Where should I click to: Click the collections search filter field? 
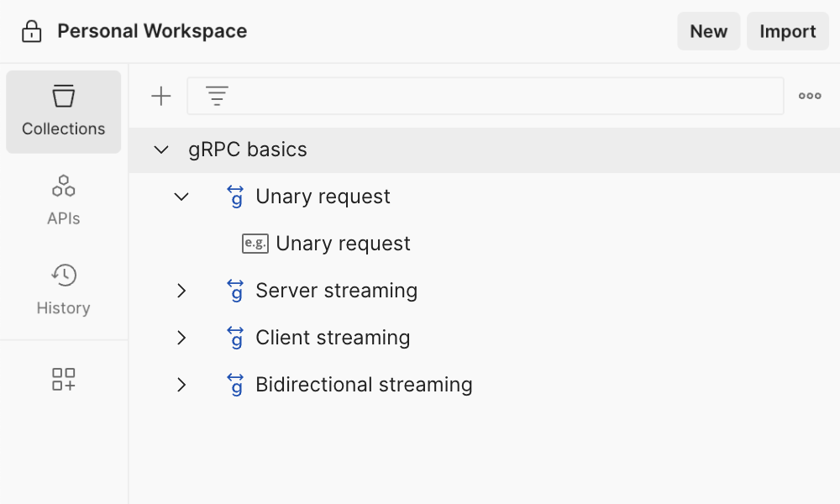click(x=504, y=97)
